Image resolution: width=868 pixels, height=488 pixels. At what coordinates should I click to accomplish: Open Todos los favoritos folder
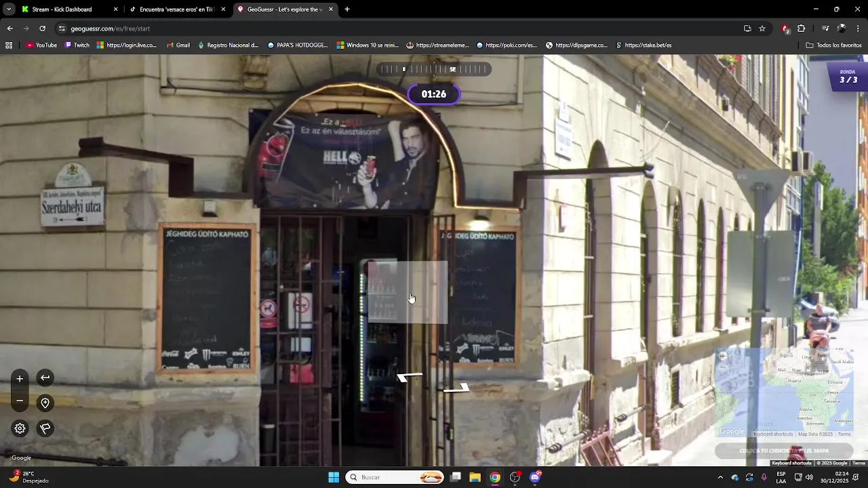tap(833, 45)
